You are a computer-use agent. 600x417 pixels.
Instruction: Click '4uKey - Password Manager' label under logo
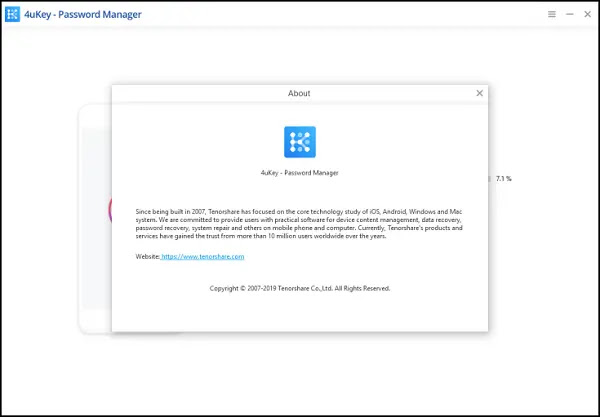300,173
